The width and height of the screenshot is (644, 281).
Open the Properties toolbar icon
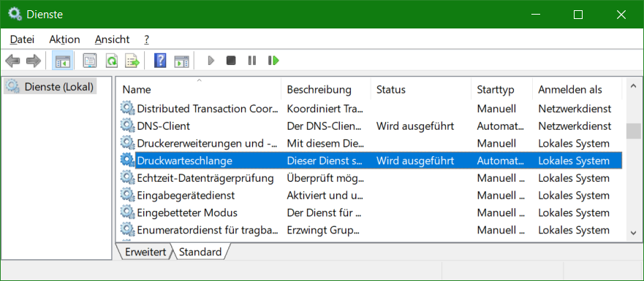tap(89, 61)
